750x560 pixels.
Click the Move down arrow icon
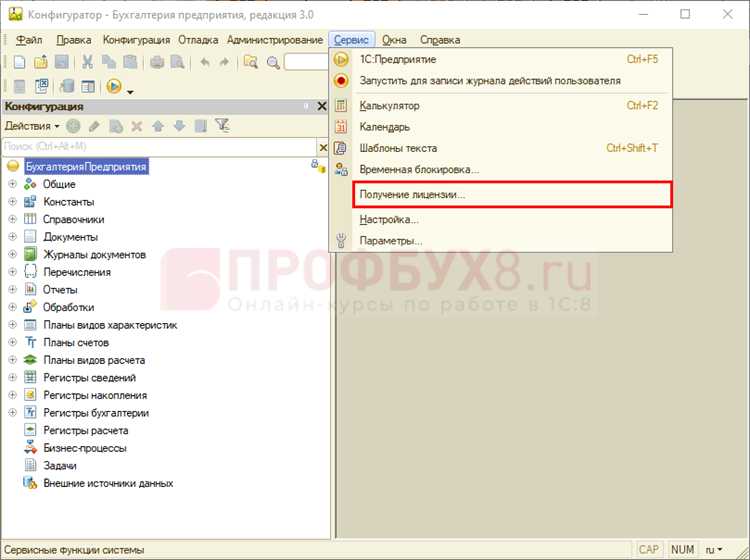pyautogui.click(x=179, y=126)
